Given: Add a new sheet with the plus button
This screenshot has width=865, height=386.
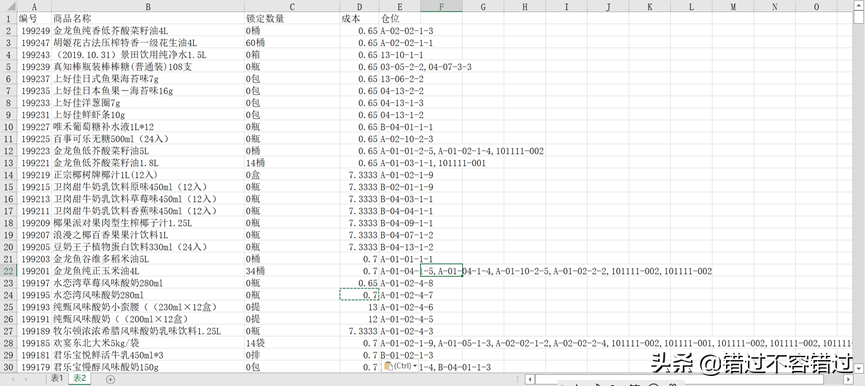Looking at the screenshot, I should [110, 379].
